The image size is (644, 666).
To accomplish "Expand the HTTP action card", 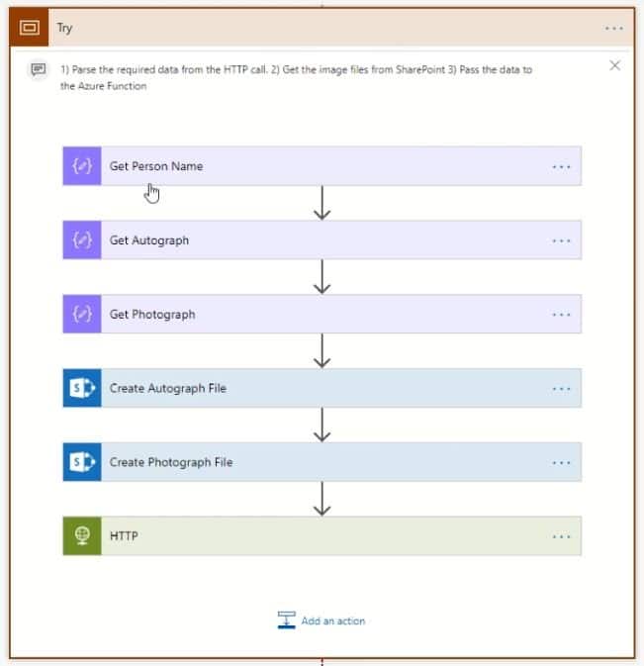I will click(x=322, y=535).
